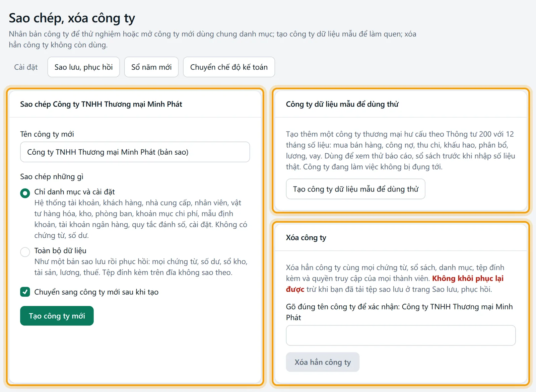Click the Sao chép những gì label
The image size is (536, 392).
point(52,176)
